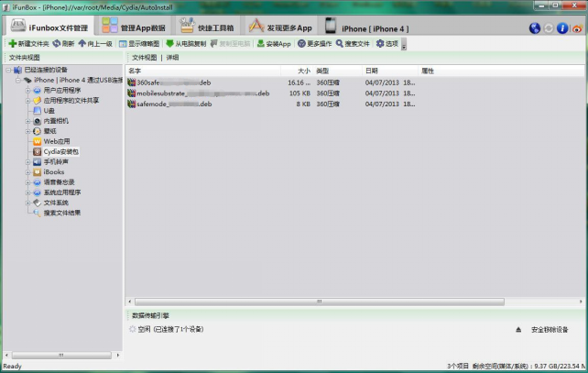
Task: Click the 文件夹视图 panel header
Action: click(x=25, y=58)
